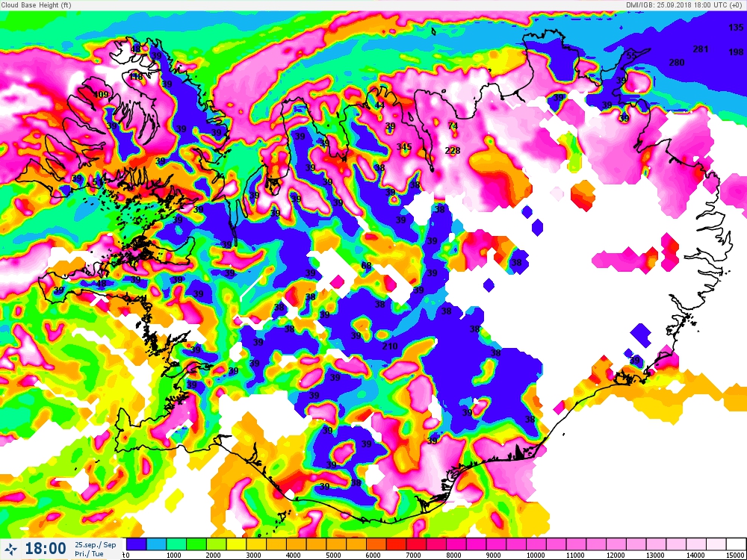Click the 44 value on the map
Image resolution: width=747 pixels, height=560 pixels.
(379, 105)
